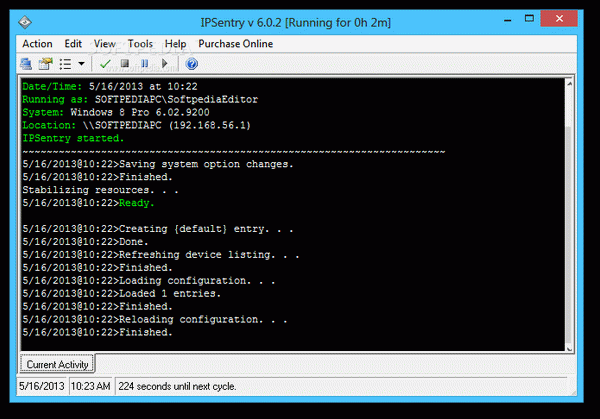600x419 pixels.
Task: Close the IPSentry window
Action: pos(559,18)
